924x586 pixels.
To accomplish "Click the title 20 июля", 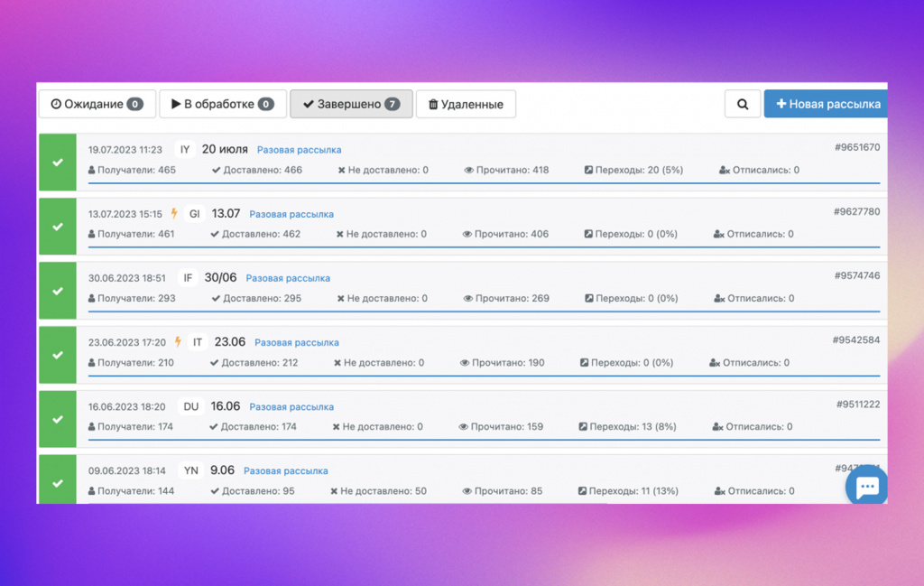I will pos(225,149).
